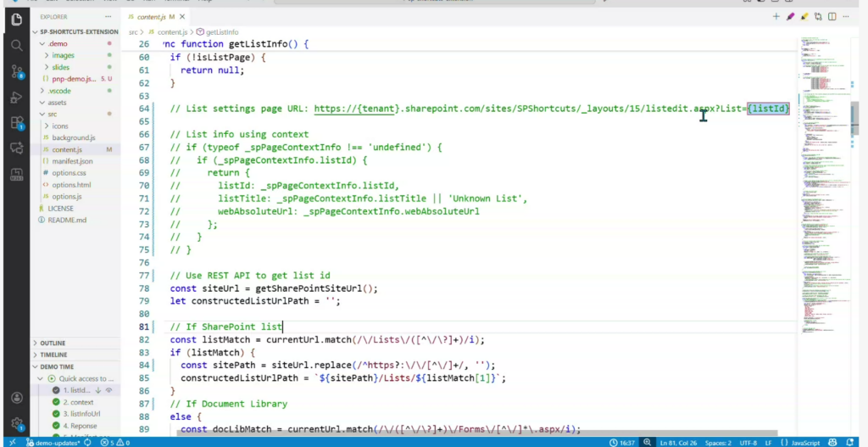
Task: Open options.html in the file explorer
Action: point(71,184)
